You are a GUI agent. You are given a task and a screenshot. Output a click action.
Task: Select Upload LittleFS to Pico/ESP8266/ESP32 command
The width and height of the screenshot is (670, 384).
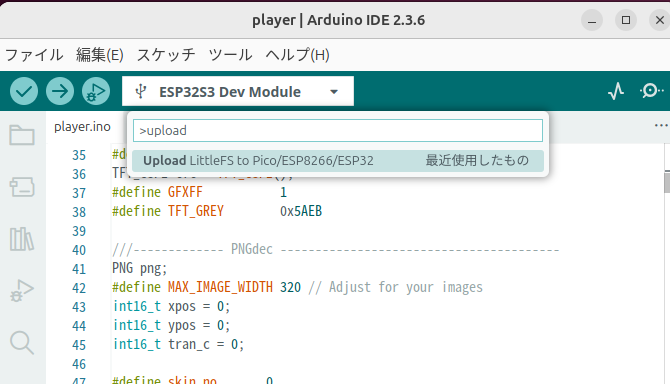338,161
